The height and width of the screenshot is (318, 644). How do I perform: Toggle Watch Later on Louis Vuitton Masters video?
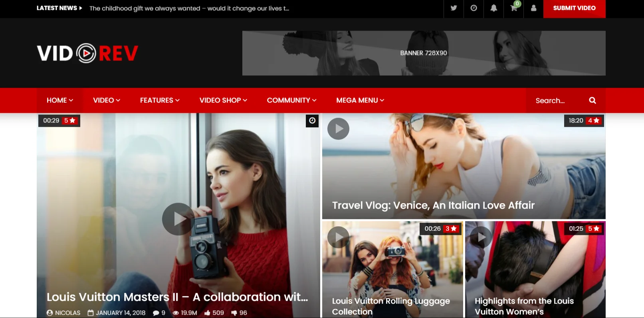pyautogui.click(x=312, y=120)
